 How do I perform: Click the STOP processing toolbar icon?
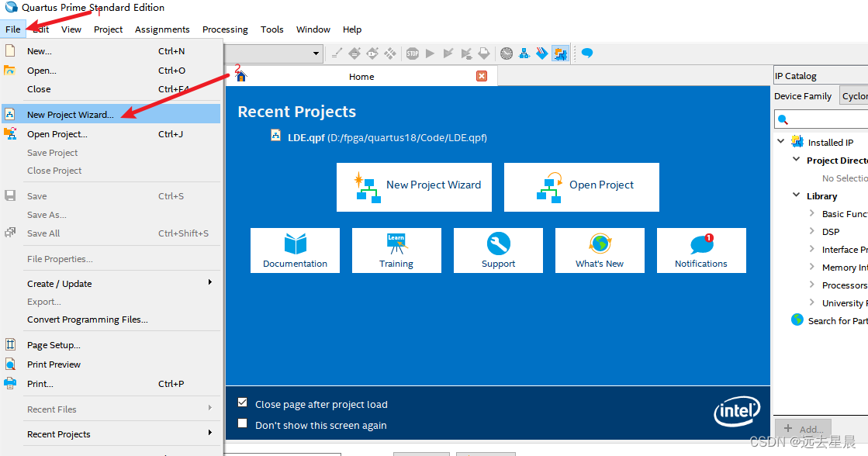413,54
